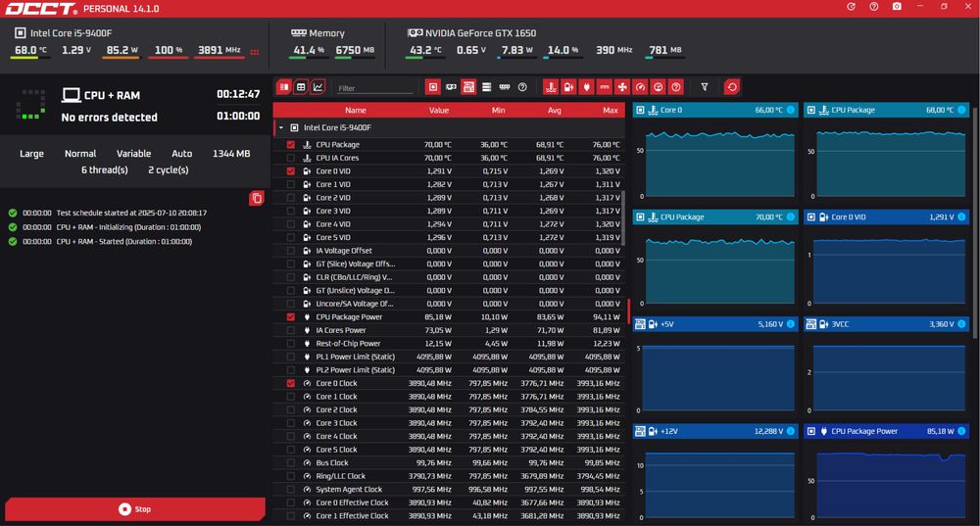Click the info circle on the +12V graph

coord(791,431)
